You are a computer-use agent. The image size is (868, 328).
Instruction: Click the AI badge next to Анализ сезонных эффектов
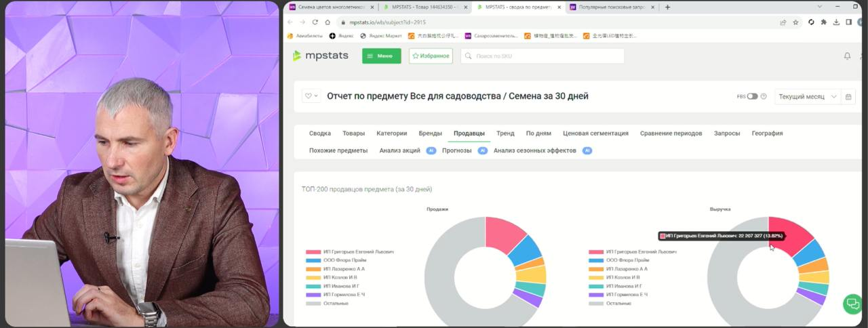pos(587,150)
